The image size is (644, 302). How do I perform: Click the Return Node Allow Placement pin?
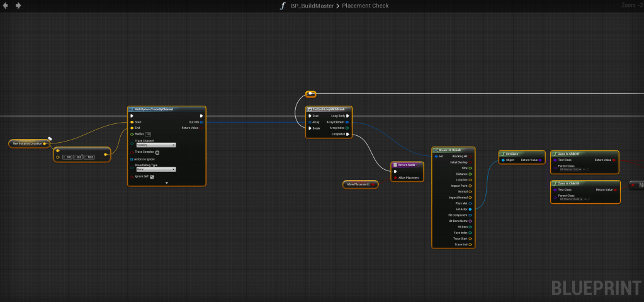[x=395, y=178]
